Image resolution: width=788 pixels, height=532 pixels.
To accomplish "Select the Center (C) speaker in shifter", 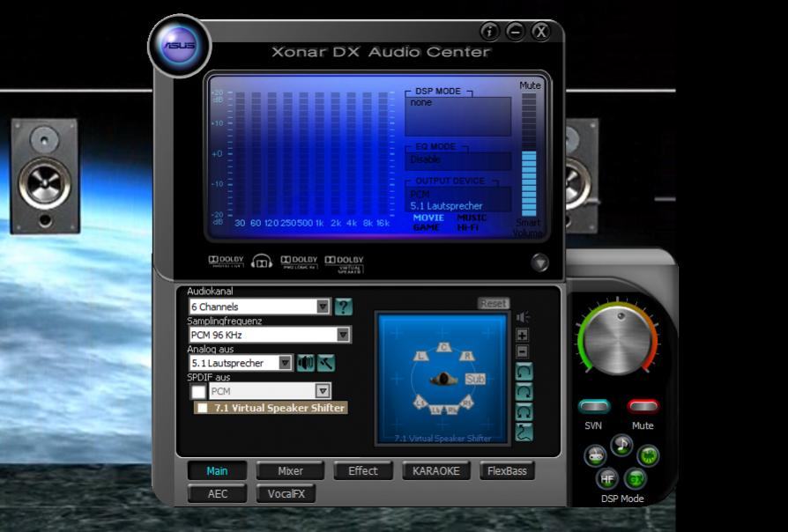I will (x=443, y=347).
